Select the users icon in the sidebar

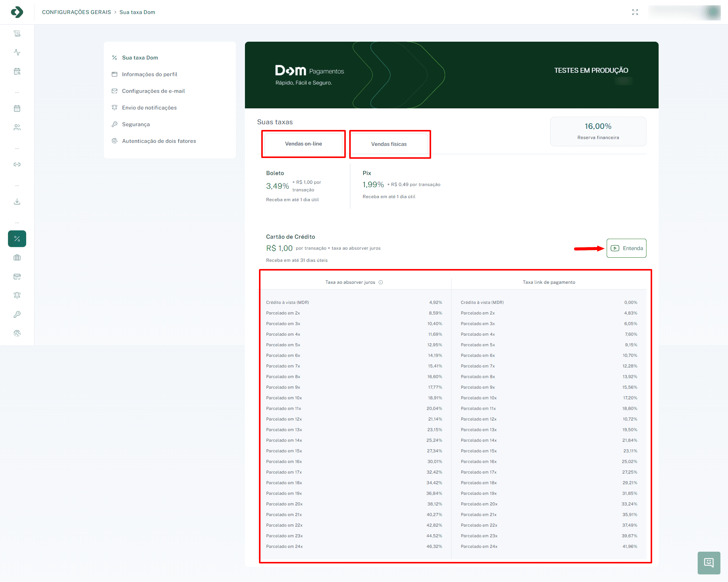tap(17, 127)
